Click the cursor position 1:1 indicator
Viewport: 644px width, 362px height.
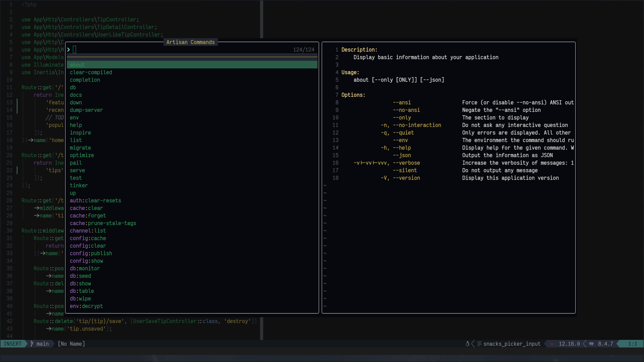(632, 344)
